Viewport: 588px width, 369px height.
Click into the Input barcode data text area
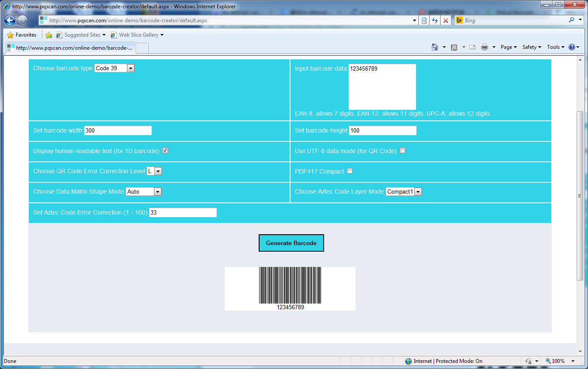[x=382, y=87]
